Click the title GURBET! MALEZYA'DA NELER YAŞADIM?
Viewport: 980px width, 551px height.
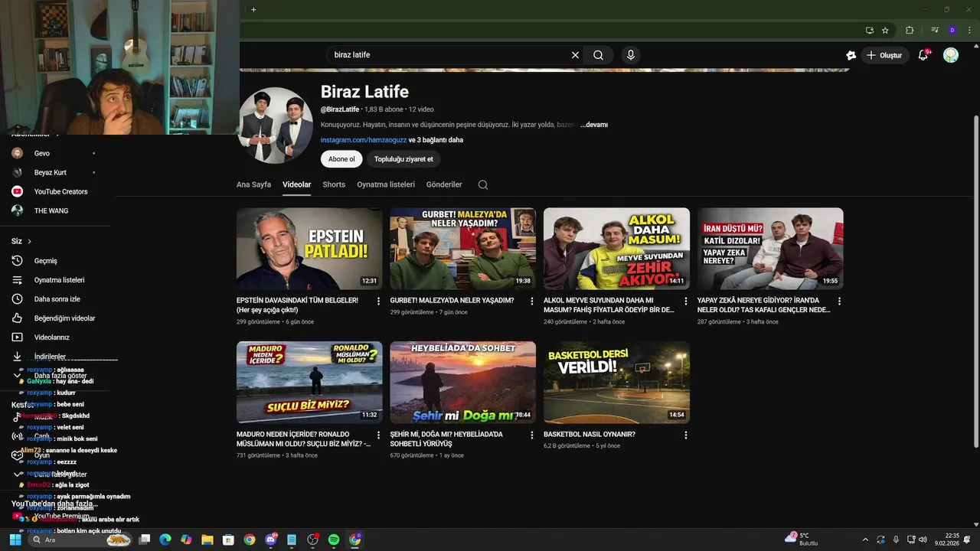452,301
